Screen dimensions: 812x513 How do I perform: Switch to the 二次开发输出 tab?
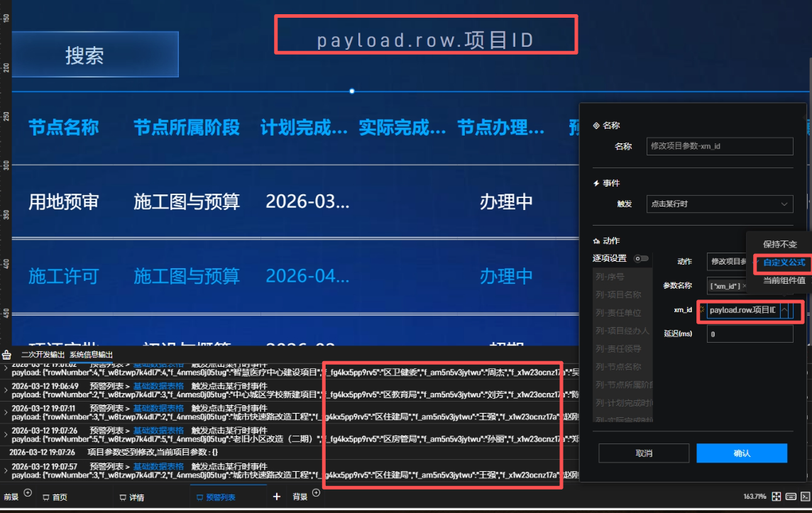[43, 355]
